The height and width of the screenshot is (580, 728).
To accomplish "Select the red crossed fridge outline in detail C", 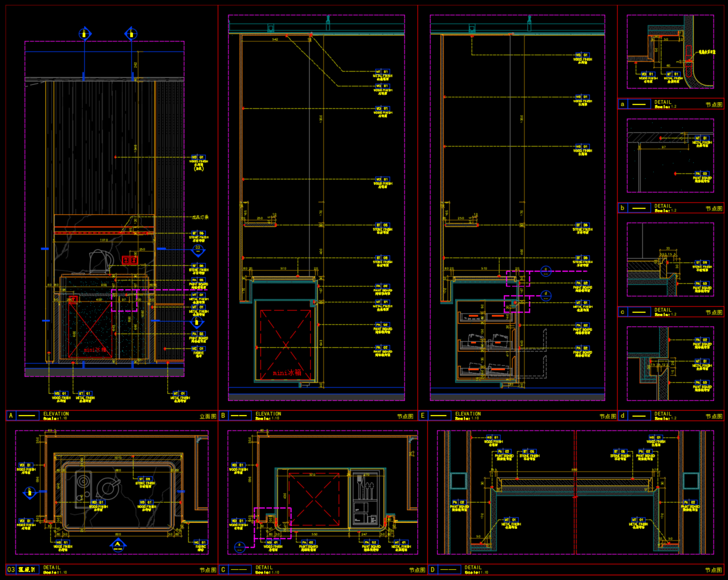I will pos(314,500).
